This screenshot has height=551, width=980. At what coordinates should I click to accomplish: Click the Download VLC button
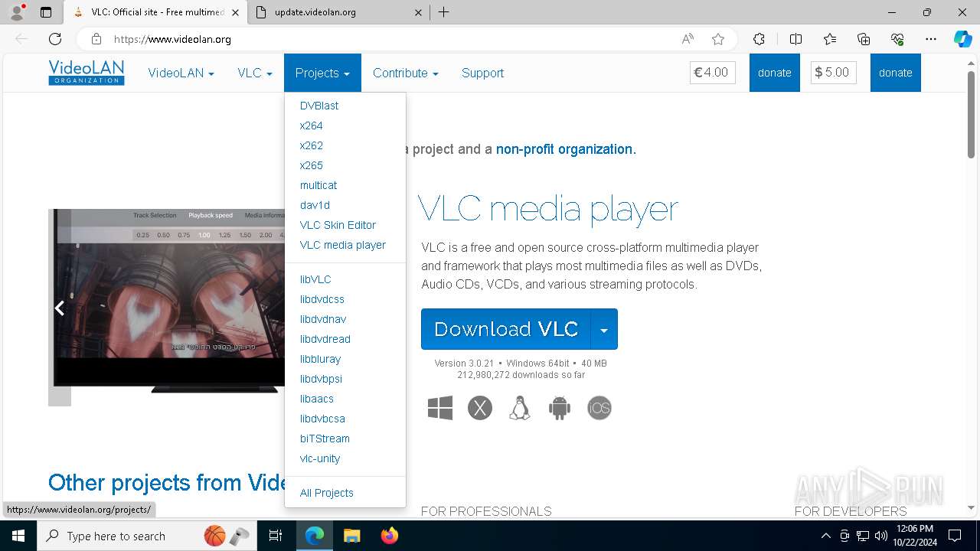pyautogui.click(x=506, y=329)
